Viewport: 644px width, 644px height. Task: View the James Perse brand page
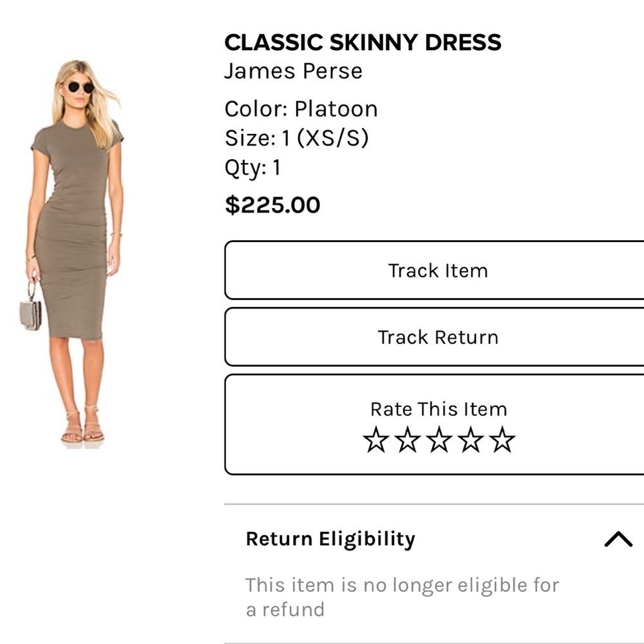(x=293, y=71)
